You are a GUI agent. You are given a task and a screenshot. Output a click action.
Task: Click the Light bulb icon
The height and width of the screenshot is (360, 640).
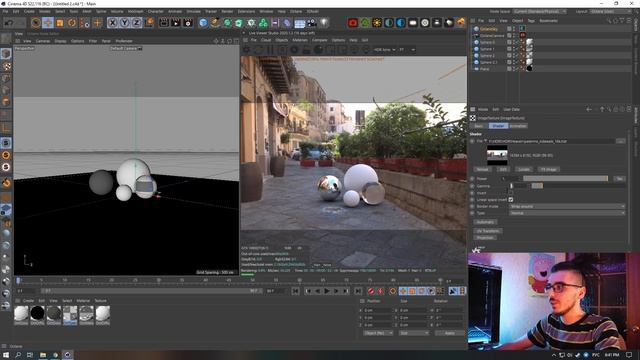(324, 23)
